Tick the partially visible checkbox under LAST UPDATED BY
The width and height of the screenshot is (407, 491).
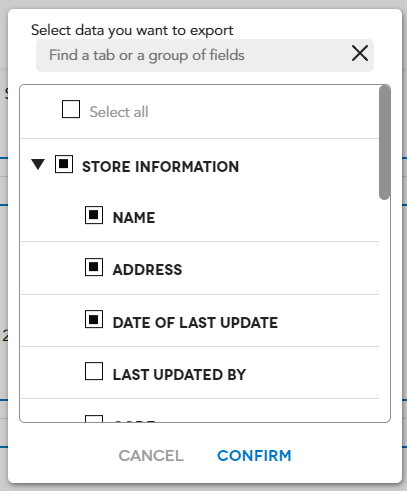tap(94, 419)
